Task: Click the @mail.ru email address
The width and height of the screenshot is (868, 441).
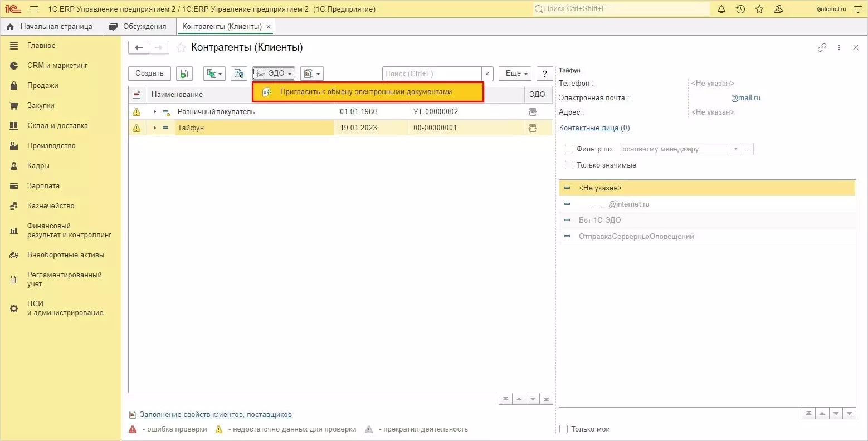Action: coord(745,98)
